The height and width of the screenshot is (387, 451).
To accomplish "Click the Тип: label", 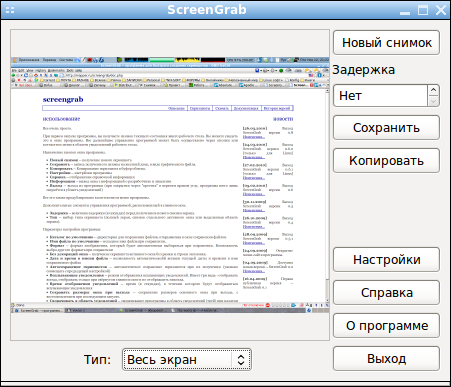I will tap(97, 360).
